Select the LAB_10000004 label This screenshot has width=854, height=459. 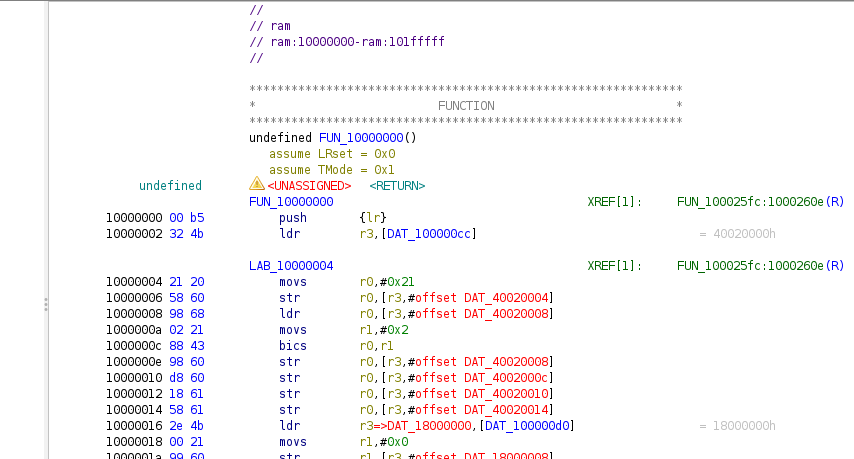click(290, 266)
